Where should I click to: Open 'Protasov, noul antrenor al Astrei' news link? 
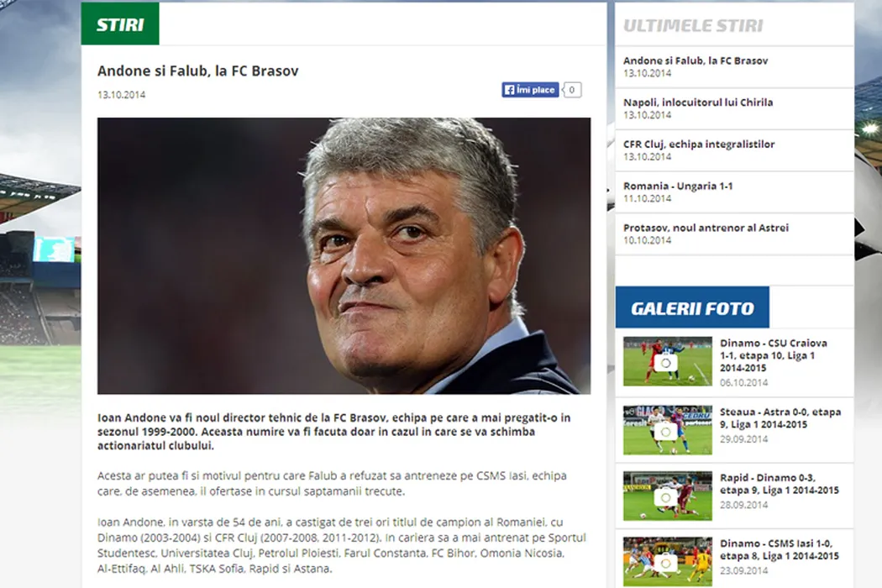[x=706, y=228]
